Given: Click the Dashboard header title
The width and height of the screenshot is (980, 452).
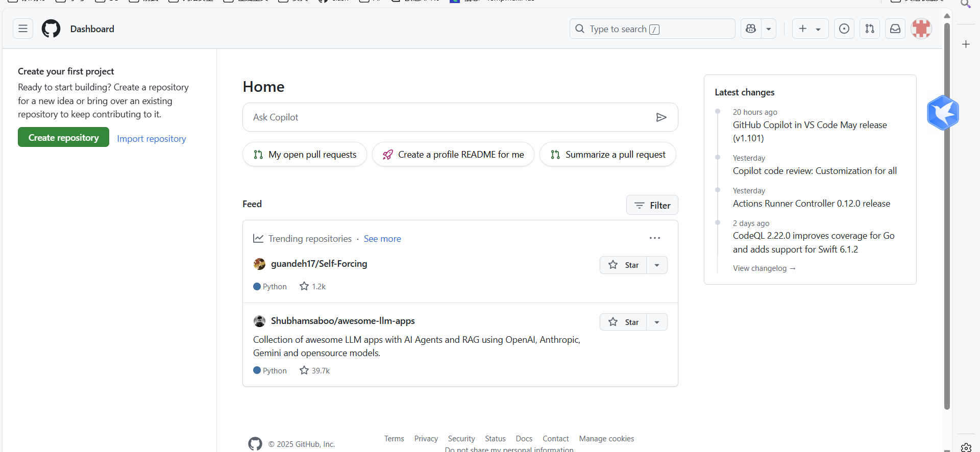Looking at the screenshot, I should pyautogui.click(x=92, y=29).
